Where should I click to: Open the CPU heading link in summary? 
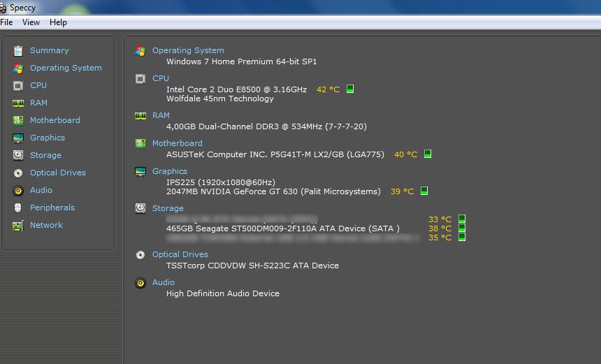161,78
